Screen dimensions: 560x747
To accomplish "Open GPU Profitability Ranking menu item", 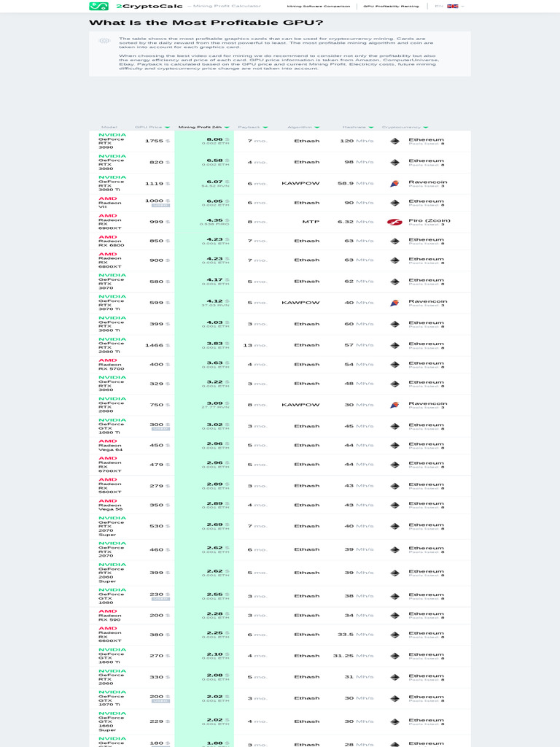I will [391, 6].
